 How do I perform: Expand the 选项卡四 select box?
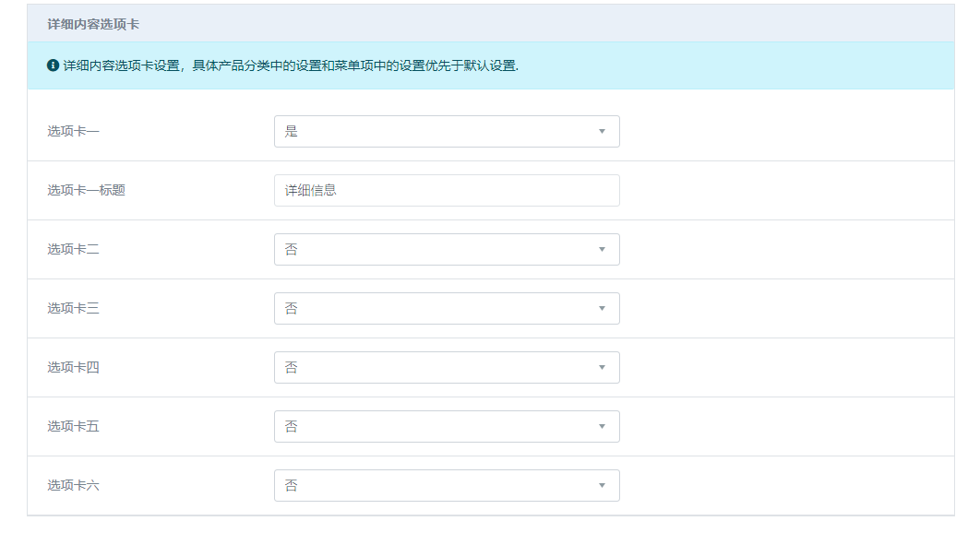pos(446,368)
